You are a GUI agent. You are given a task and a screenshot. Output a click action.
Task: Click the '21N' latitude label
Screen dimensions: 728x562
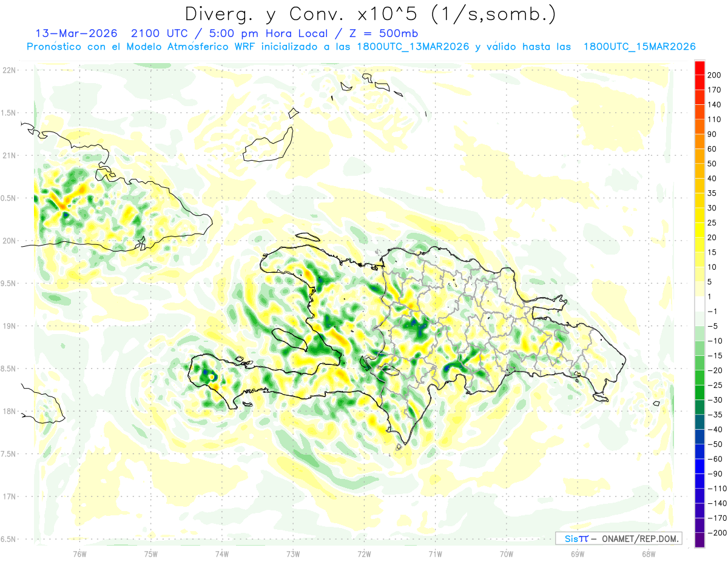9,155
